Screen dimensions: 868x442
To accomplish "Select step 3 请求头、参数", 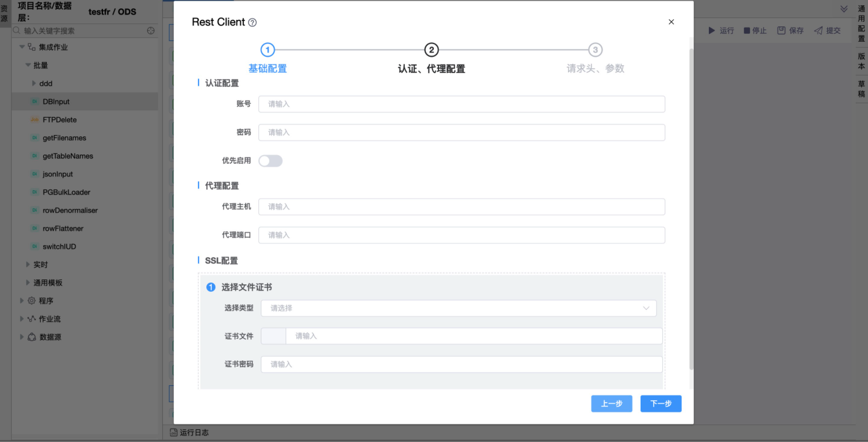I will point(595,50).
